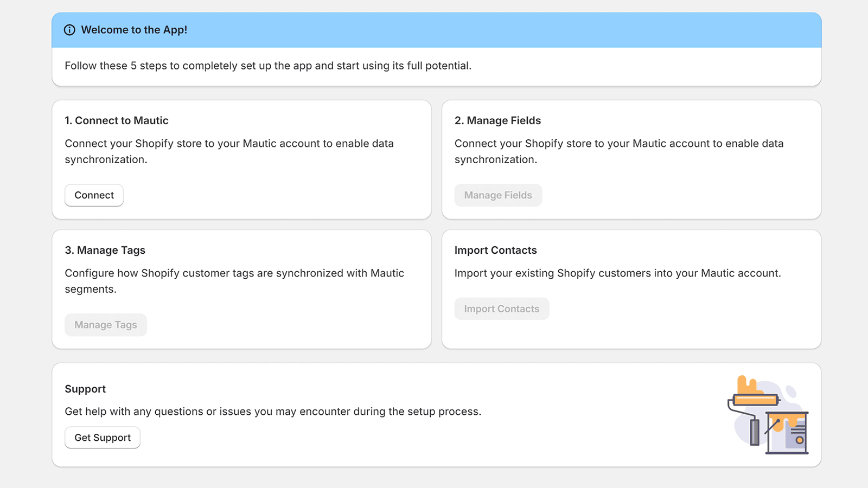Click 'Import your existing Shopify customers' text
The width and height of the screenshot is (868, 488).
617,273
